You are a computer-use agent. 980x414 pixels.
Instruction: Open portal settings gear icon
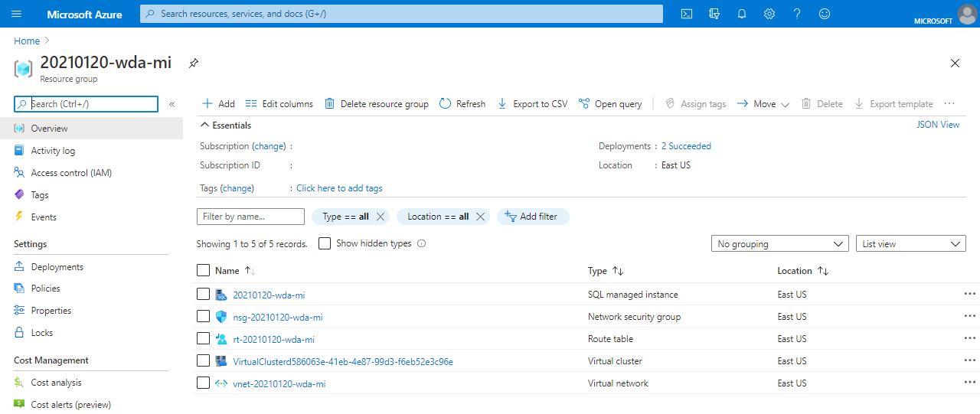point(769,14)
